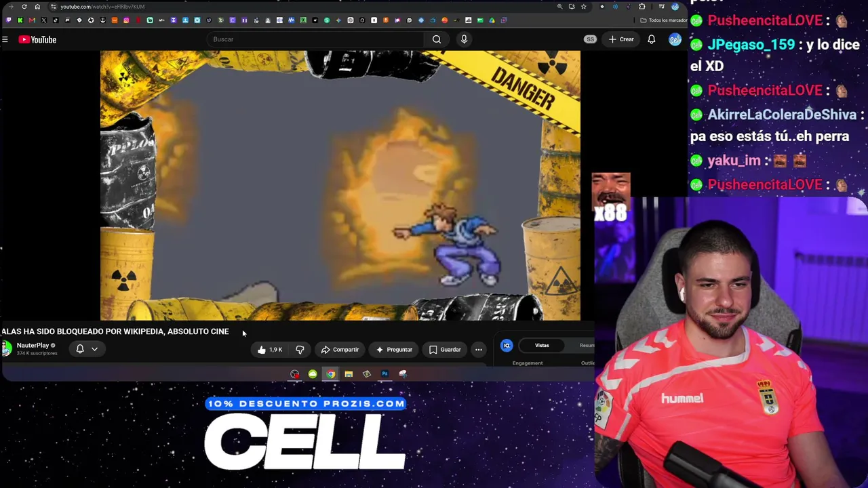Share the video via Compartir button

[340, 350]
